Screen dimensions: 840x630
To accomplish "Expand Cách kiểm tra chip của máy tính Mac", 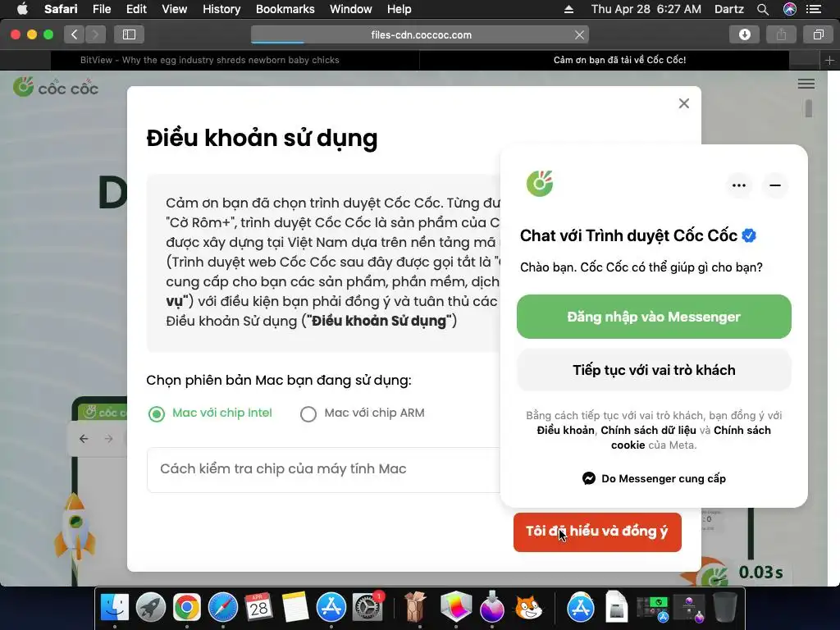I will [323, 469].
